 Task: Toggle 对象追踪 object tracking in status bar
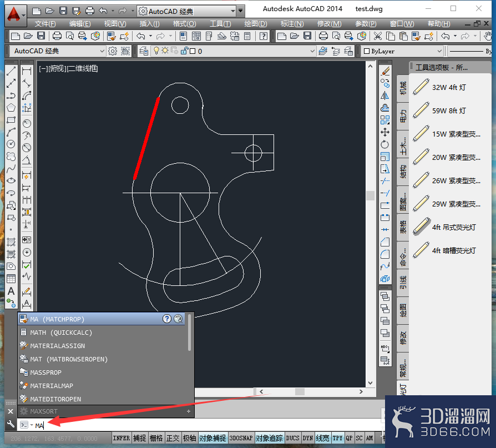point(269,438)
